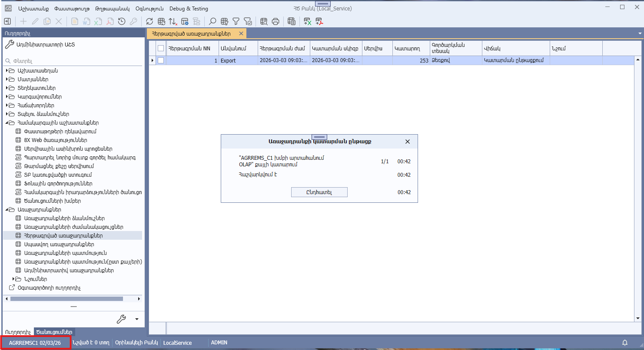644x350 pixels.
Task: Expand the Նշումներ folder node
Action: pos(14,279)
